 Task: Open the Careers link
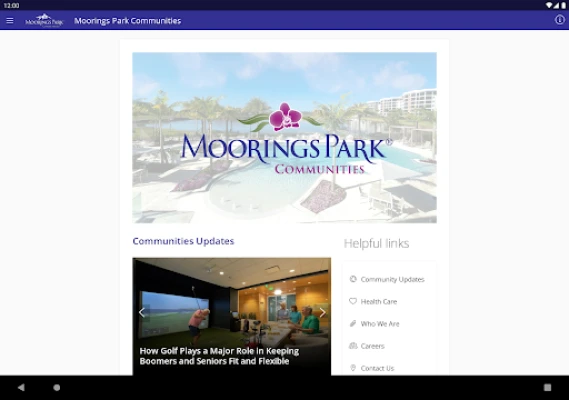pos(372,346)
